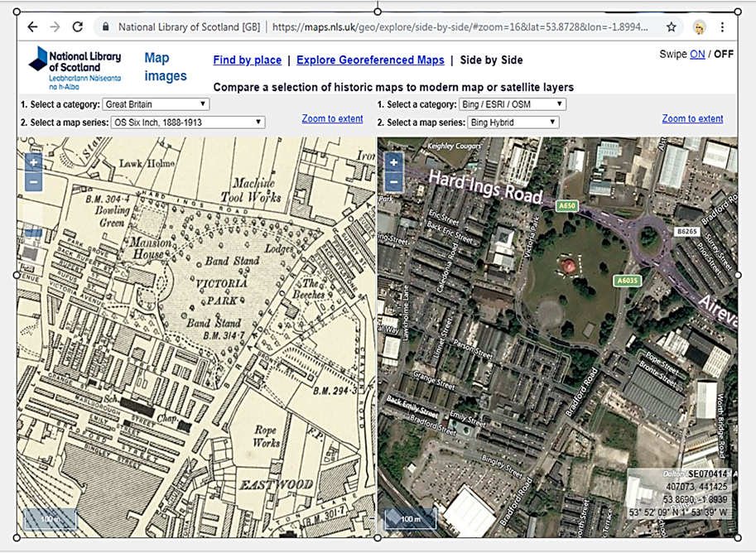This screenshot has height=553, width=756.
Task: Open OS Six Inch map series dropdown
Action: [x=187, y=123]
